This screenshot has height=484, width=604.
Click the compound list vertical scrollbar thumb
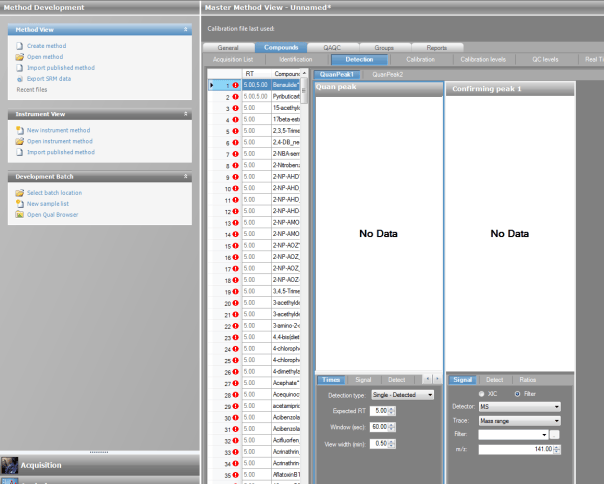coord(304,91)
